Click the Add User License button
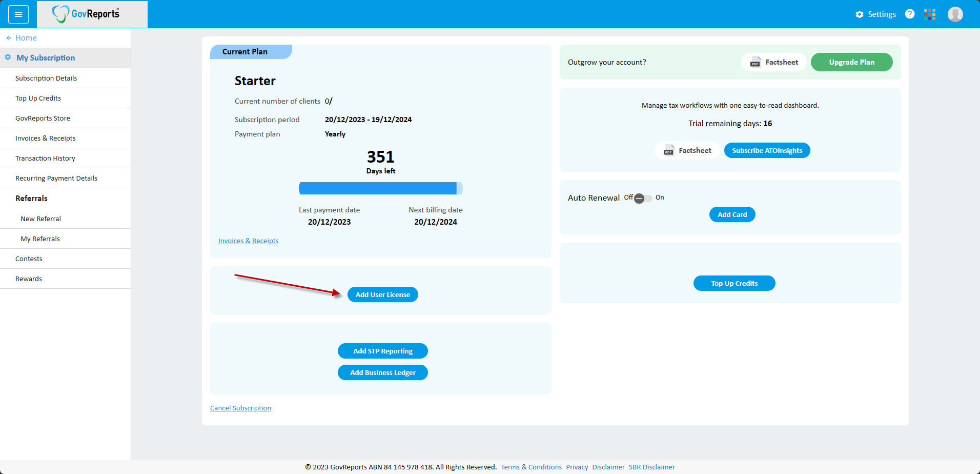Image resolution: width=980 pixels, height=474 pixels. coord(382,294)
